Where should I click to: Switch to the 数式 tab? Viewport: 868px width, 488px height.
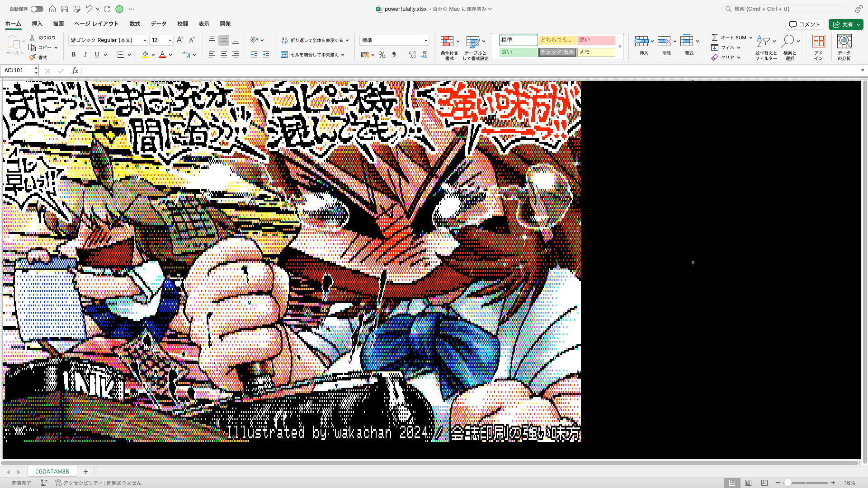[135, 24]
